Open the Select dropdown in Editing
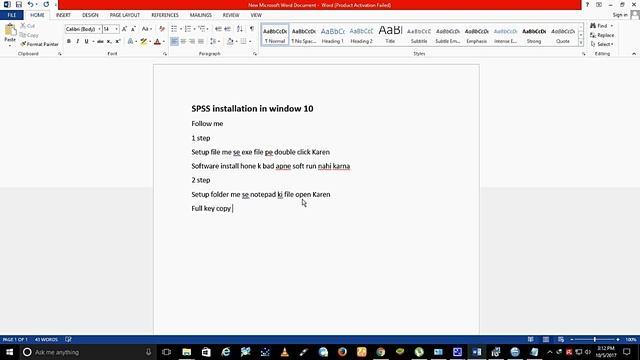Image resolution: width=640 pixels, height=360 pixels. (x=602, y=44)
